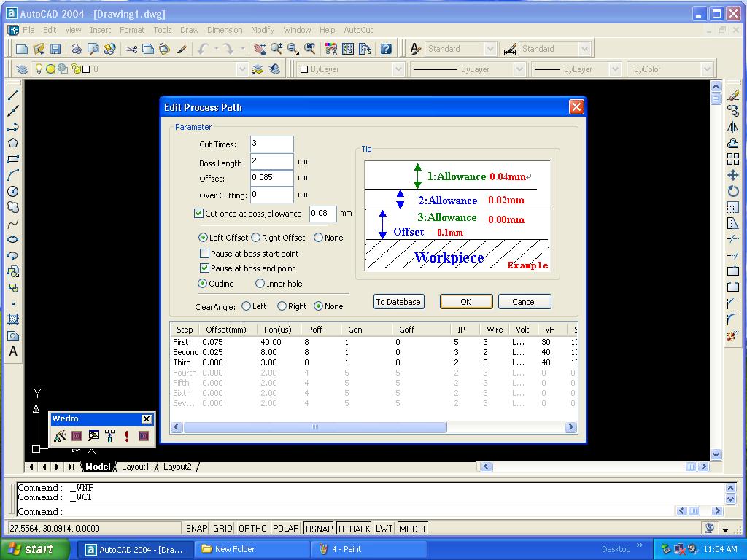Select the Move modify tool

coord(733,175)
